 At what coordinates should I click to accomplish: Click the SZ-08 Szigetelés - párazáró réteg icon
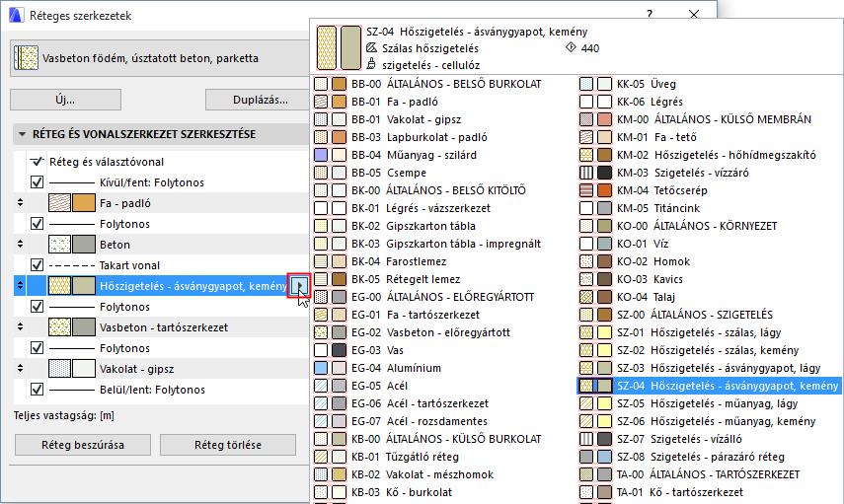(595, 457)
